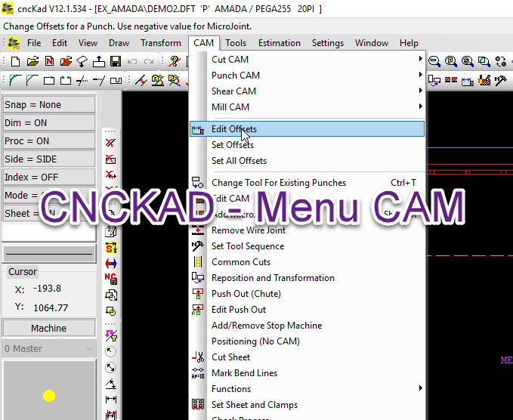Click the open NC folder icon
This screenshot has height=420, width=513.
[66, 61]
